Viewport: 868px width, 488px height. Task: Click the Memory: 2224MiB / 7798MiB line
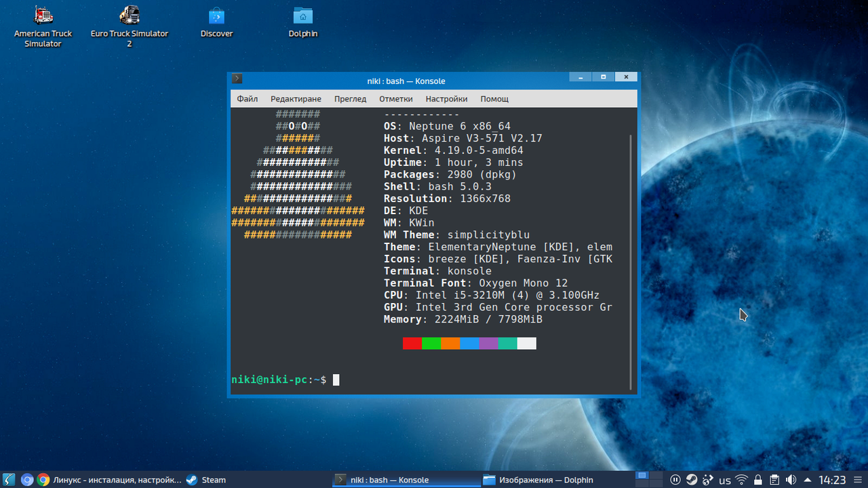point(463,319)
